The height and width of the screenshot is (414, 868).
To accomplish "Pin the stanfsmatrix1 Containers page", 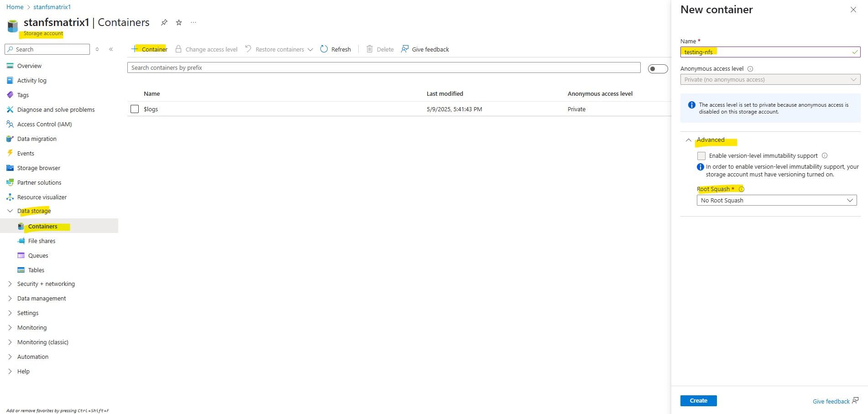I will (164, 22).
